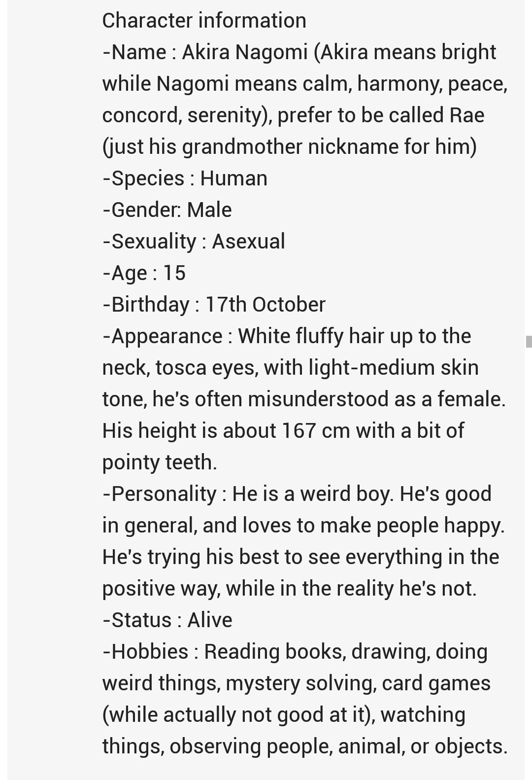
Task: Click the words 'tosca eyes'
Action: (206, 367)
